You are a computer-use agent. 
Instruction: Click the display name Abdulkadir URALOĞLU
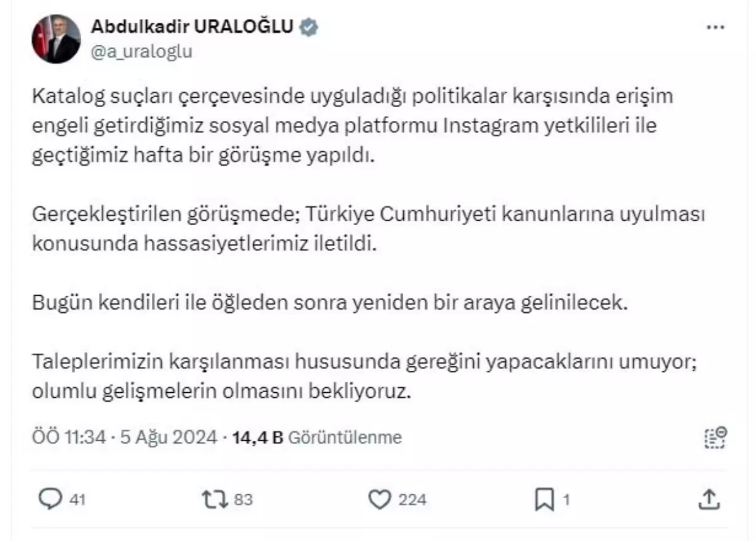pyautogui.click(x=191, y=26)
